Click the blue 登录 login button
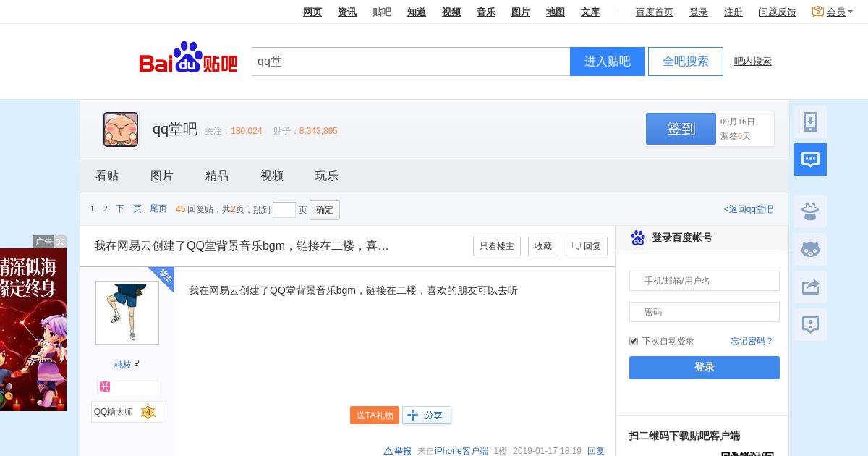 pos(705,368)
